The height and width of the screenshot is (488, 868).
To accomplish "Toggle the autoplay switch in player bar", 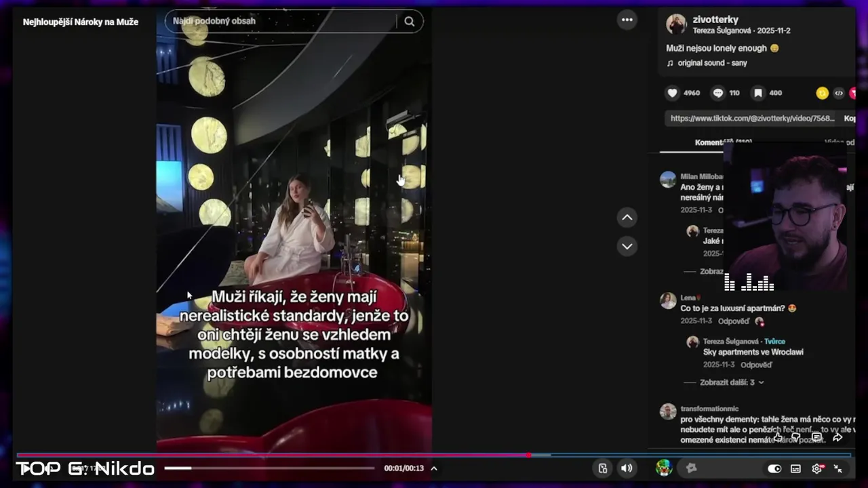I will point(774,468).
